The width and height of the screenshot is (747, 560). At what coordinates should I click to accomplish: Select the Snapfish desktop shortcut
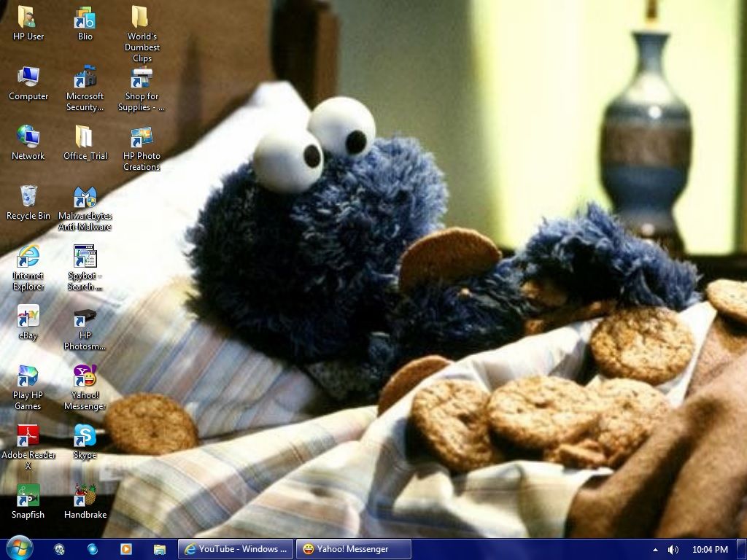(x=28, y=502)
